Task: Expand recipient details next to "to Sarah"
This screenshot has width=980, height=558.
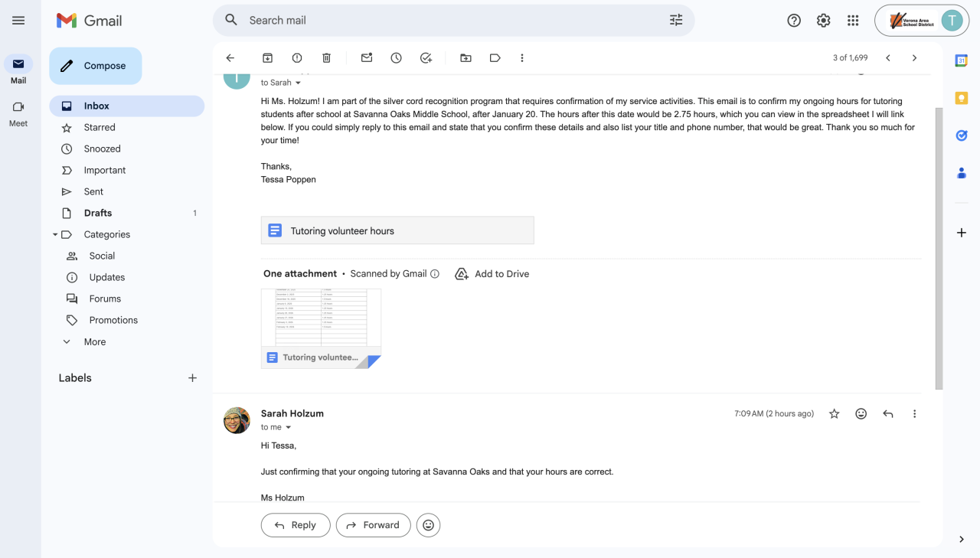Action: (299, 83)
